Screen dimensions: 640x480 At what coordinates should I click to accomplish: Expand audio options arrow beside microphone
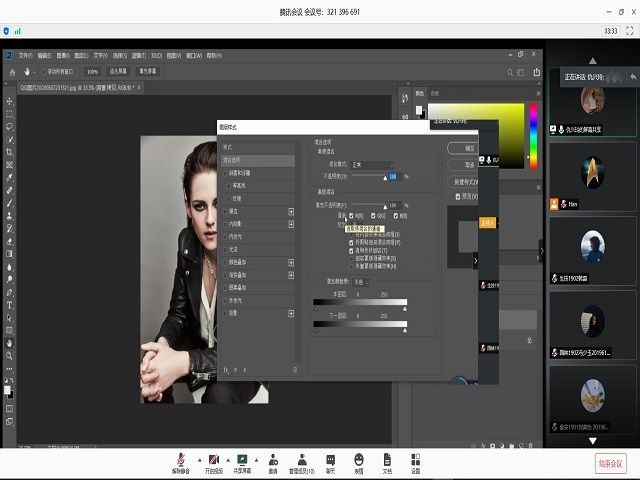point(197,459)
